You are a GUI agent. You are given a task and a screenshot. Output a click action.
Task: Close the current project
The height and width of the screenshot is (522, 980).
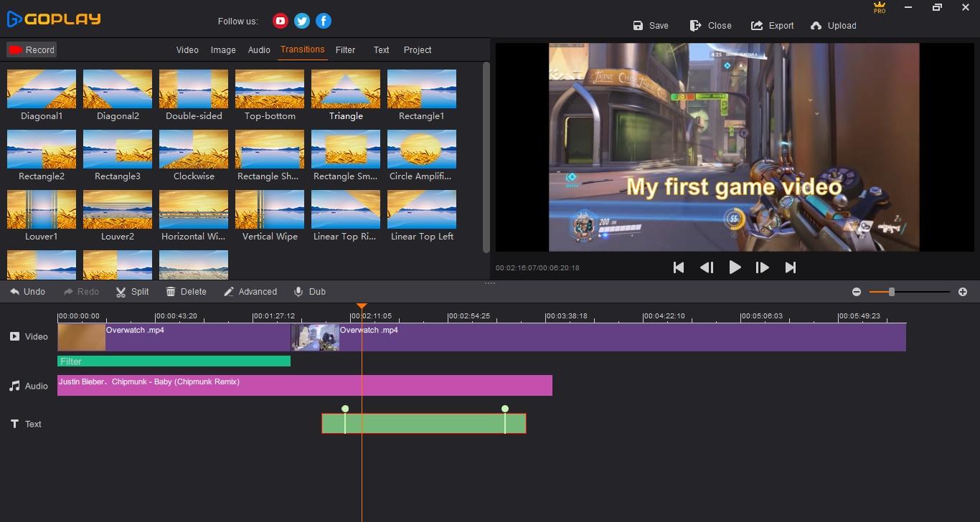710,25
